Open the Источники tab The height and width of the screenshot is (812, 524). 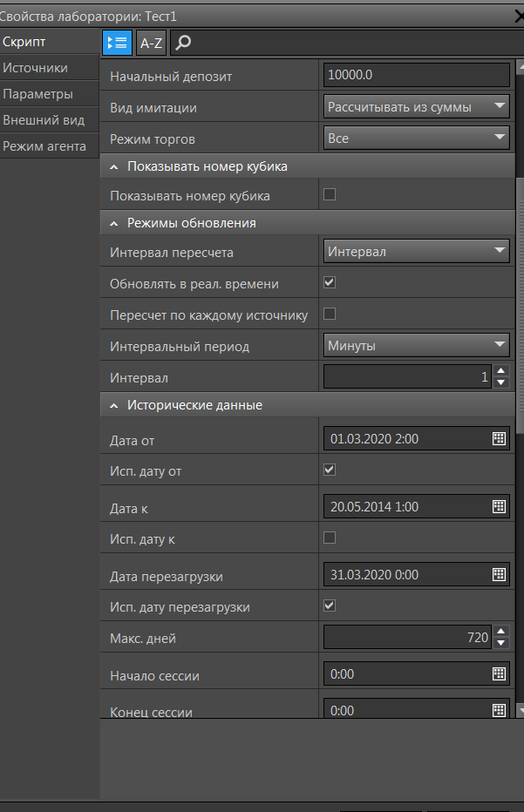pyautogui.click(x=35, y=68)
